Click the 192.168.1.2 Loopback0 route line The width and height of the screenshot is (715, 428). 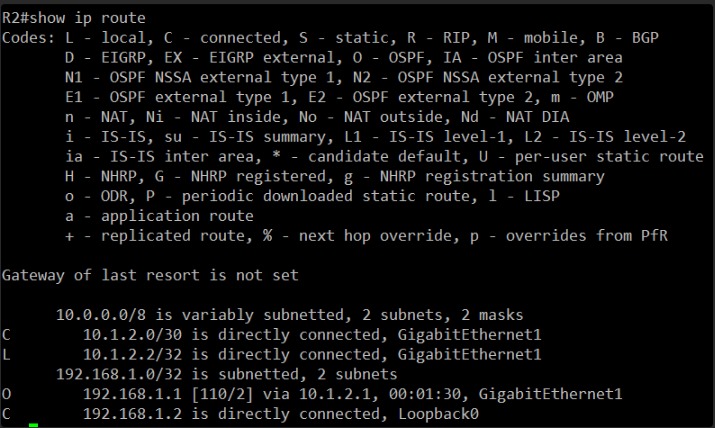240,414
